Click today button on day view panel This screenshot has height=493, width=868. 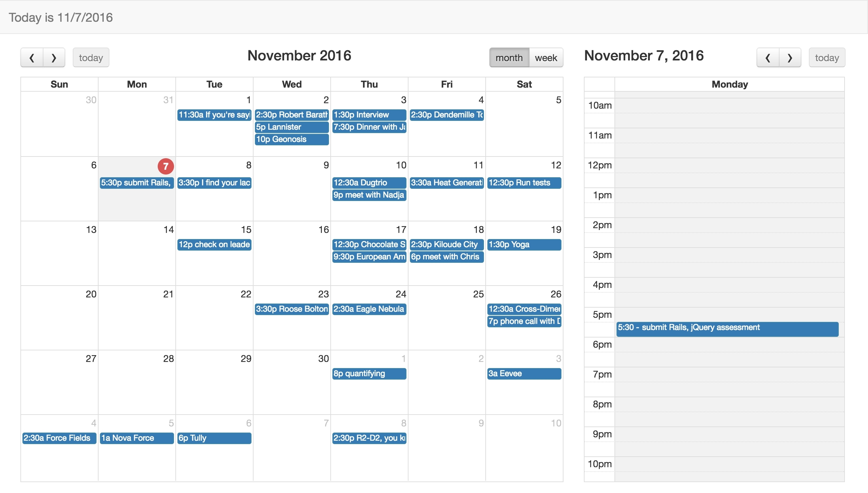click(x=827, y=57)
